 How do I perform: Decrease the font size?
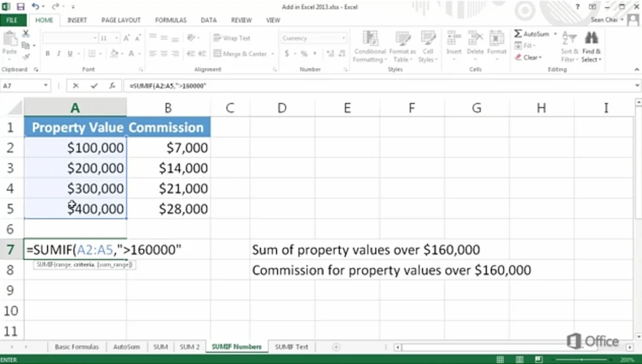click(137, 38)
